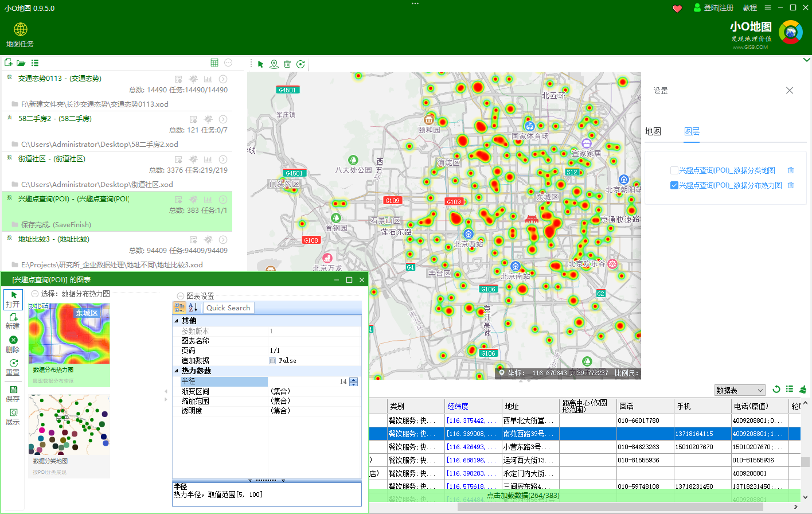Click 重置 icon in chart window sidebar
The width and height of the screenshot is (812, 514).
(13, 367)
